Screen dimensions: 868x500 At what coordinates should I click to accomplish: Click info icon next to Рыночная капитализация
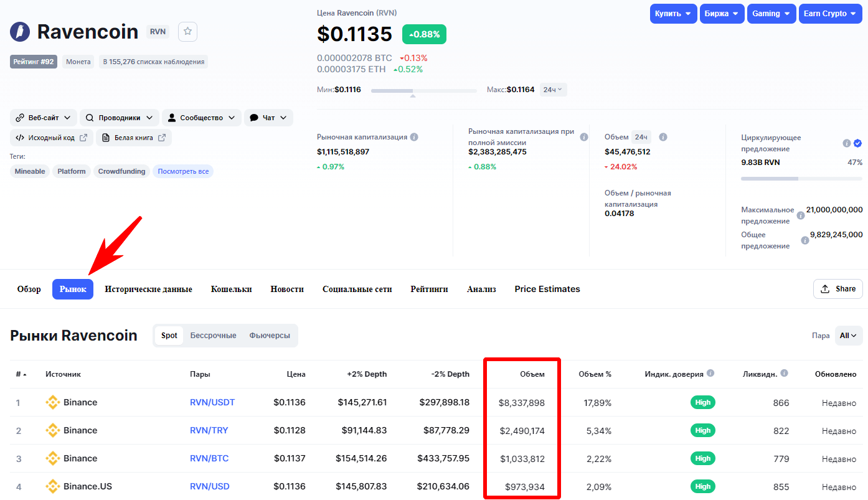[x=414, y=137]
